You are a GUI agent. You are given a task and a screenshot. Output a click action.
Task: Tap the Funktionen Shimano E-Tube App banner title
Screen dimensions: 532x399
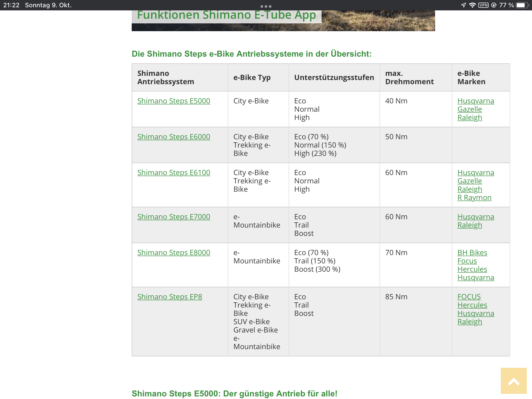pyautogui.click(x=227, y=16)
